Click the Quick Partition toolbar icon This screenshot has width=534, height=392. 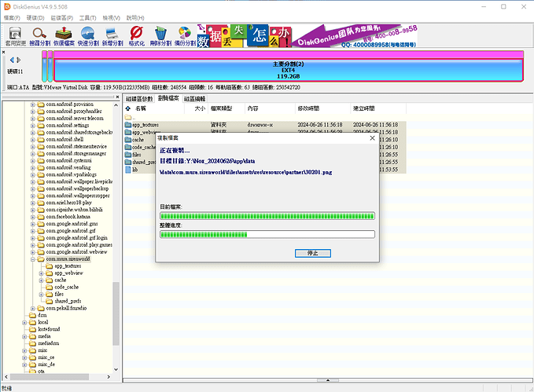tap(89, 34)
